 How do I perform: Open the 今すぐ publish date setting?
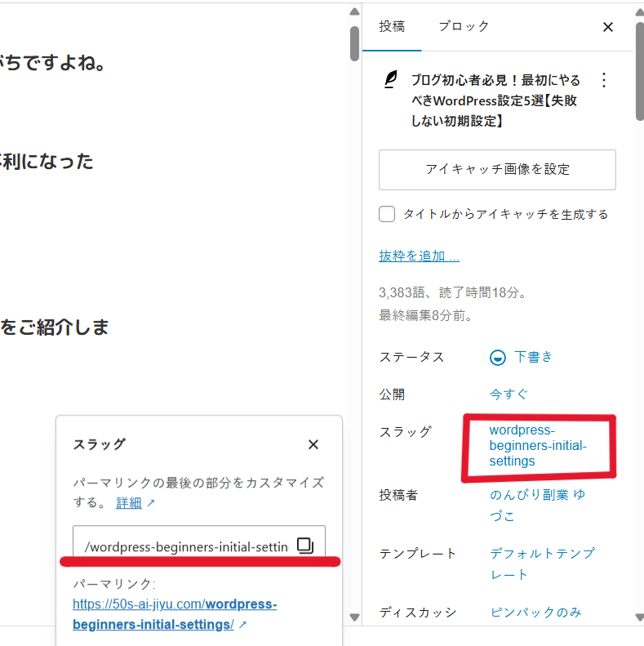pos(509,394)
